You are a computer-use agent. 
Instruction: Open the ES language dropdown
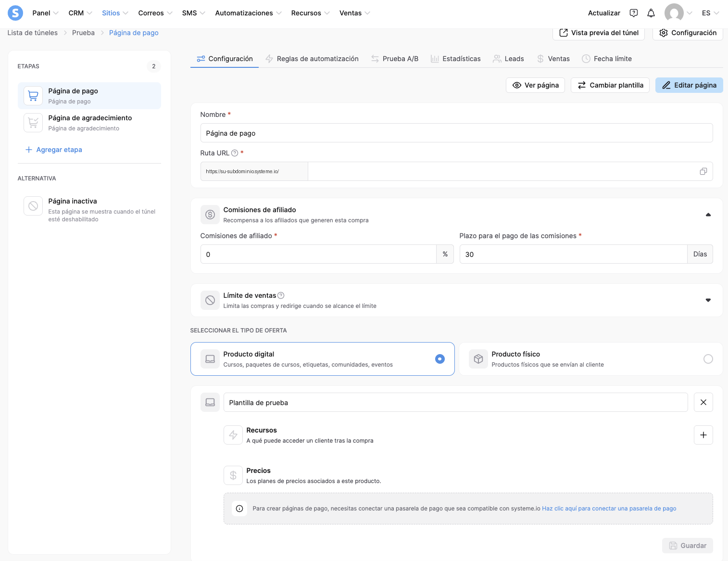click(x=710, y=13)
